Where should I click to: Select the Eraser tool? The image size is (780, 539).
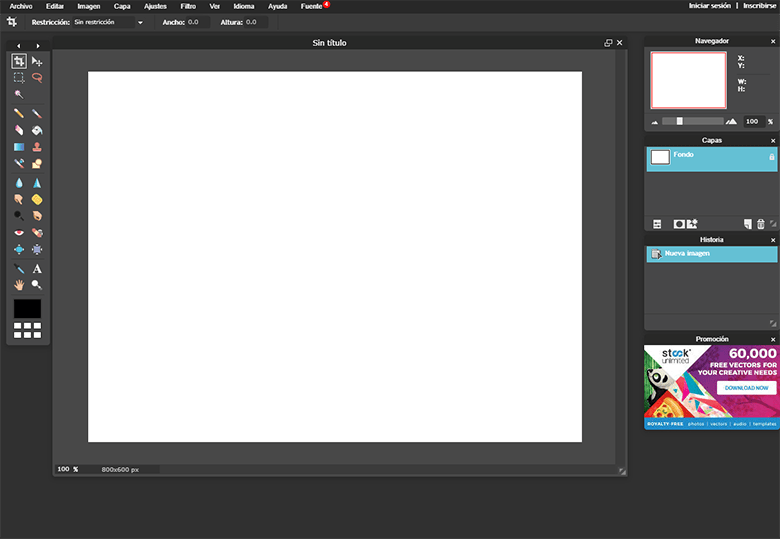[x=19, y=130]
